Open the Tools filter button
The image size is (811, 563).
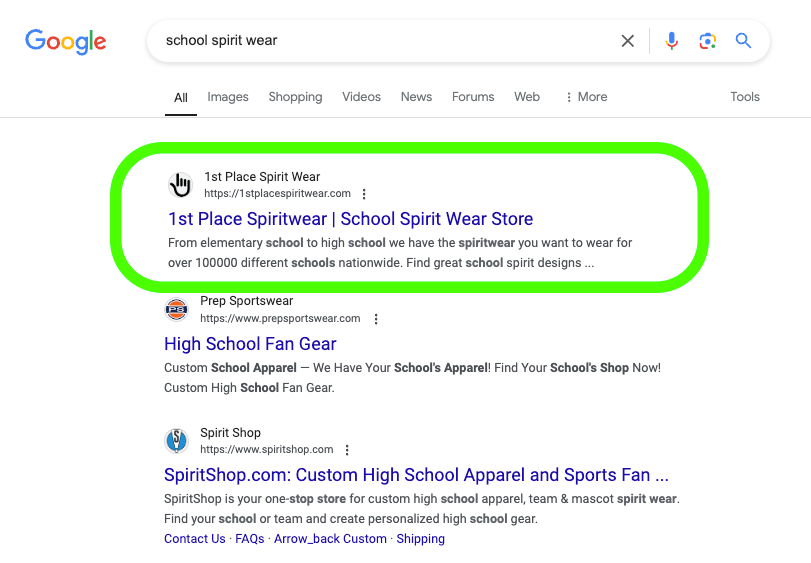click(x=745, y=97)
